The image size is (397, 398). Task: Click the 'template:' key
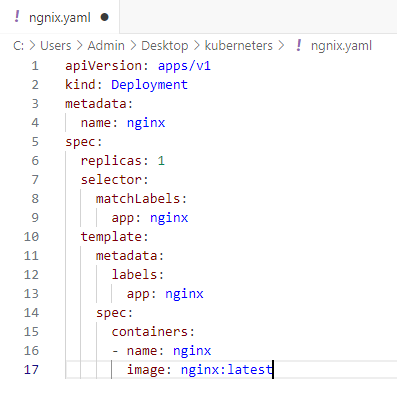click(x=114, y=237)
